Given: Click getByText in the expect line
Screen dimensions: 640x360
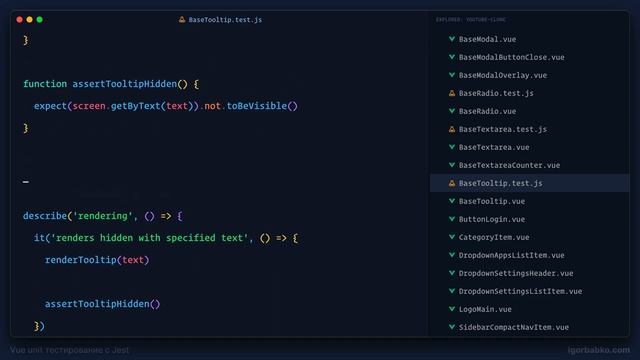Looking at the screenshot, I should 136,106.
